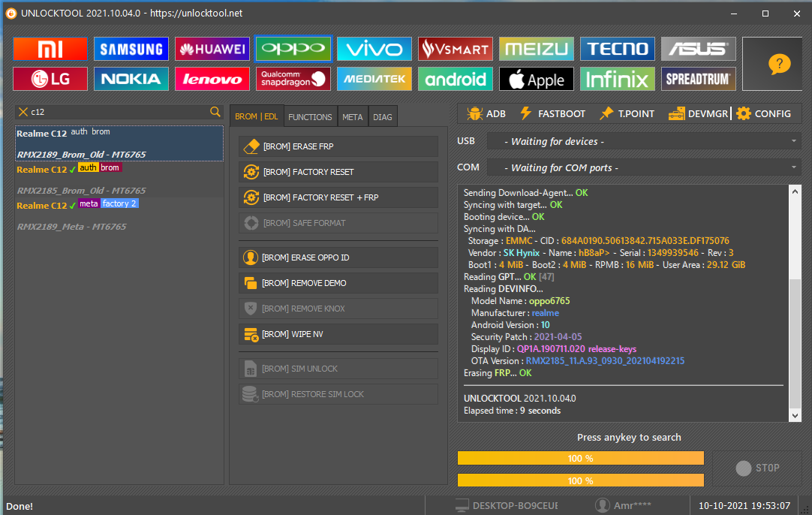Open the T.POINT test point tool

tap(627, 113)
